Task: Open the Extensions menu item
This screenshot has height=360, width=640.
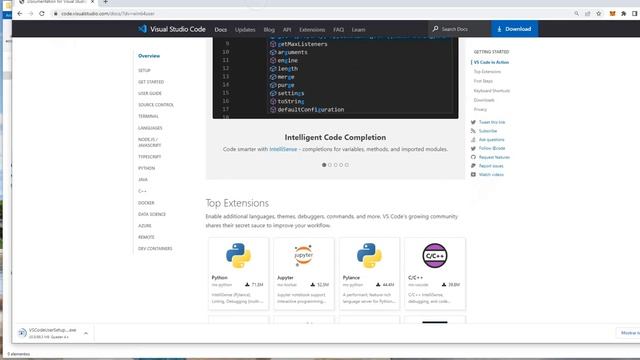Action: point(312,29)
